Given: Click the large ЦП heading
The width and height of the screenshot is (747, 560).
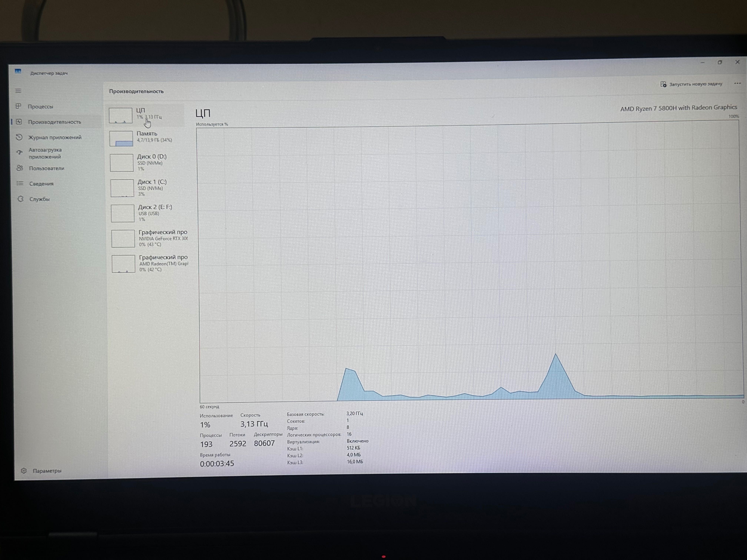Looking at the screenshot, I should [203, 113].
